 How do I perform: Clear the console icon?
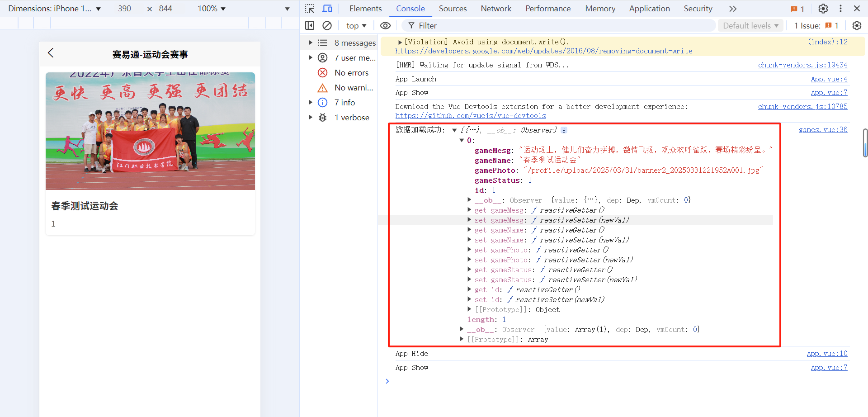click(x=327, y=26)
